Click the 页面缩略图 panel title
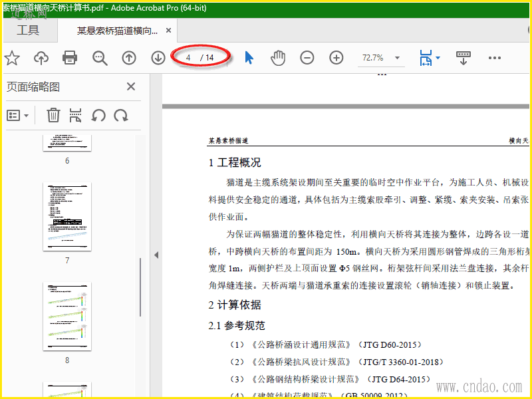Screen dimensions: 532x399 (33, 87)
